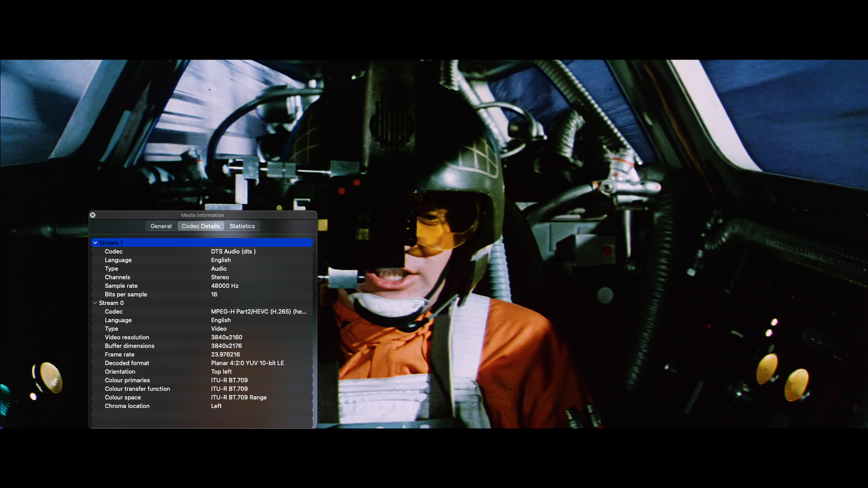Collapse Stream 1 disclosure chevron
The height and width of the screenshot is (488, 868).
(95, 243)
